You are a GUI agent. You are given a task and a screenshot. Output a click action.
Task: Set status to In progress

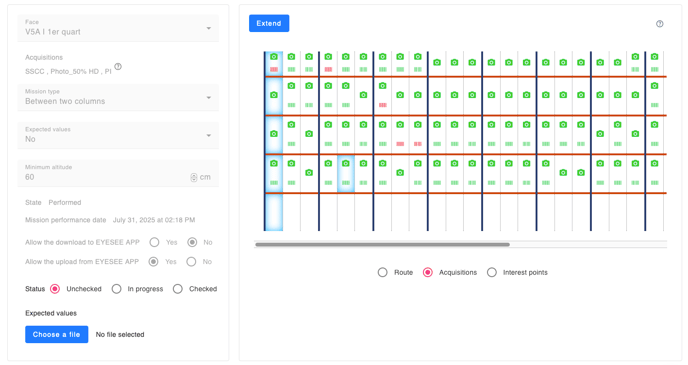pyautogui.click(x=116, y=289)
